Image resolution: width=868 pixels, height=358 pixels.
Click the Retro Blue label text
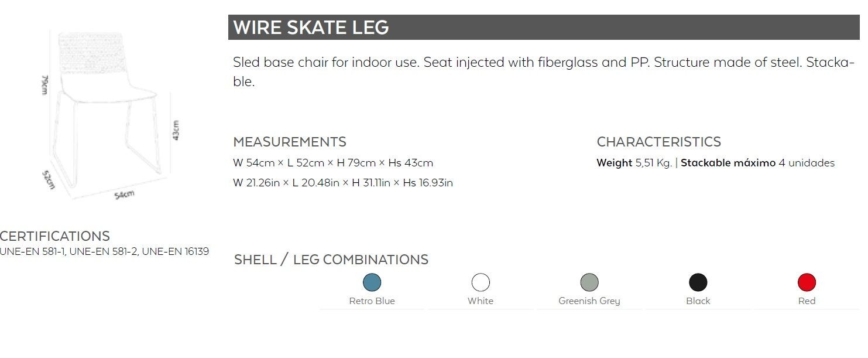pos(372,301)
